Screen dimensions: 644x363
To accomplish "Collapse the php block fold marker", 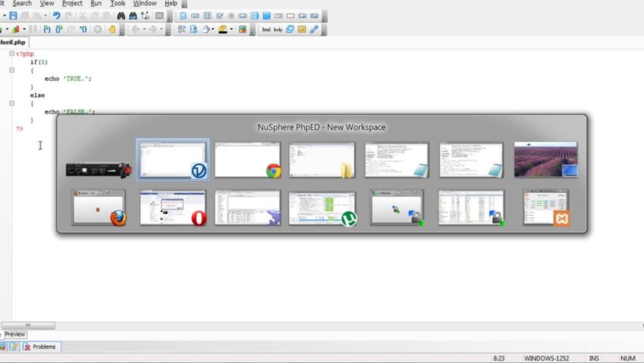I will [x=12, y=53].
